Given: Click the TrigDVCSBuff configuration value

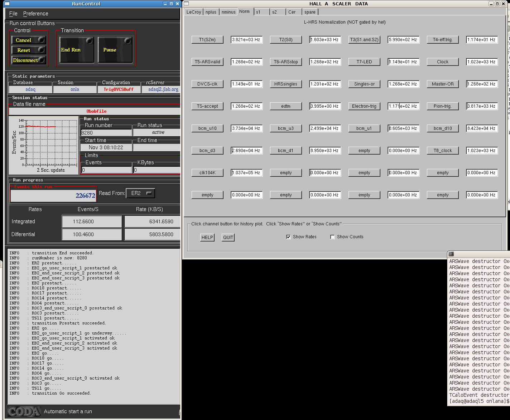Looking at the screenshot, I should tap(119, 89).
